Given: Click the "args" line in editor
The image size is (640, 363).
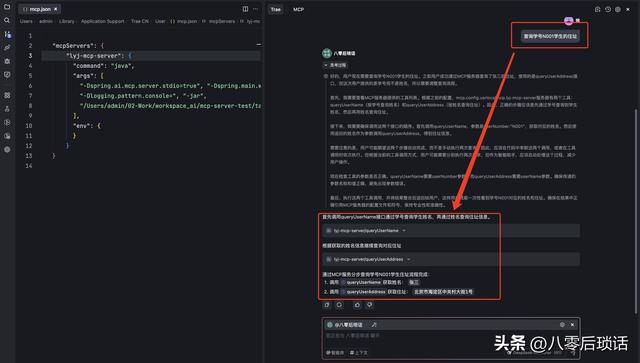Looking at the screenshot, I should pyautogui.click(x=88, y=76).
